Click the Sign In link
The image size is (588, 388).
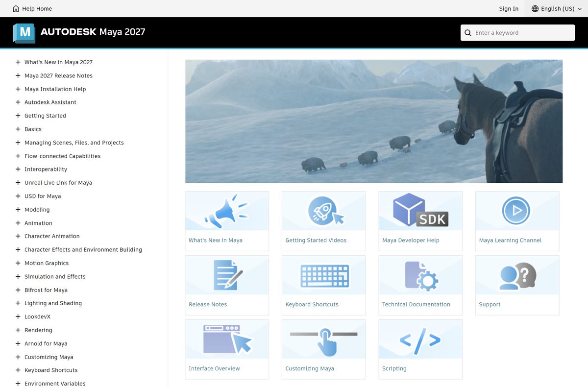point(509,9)
